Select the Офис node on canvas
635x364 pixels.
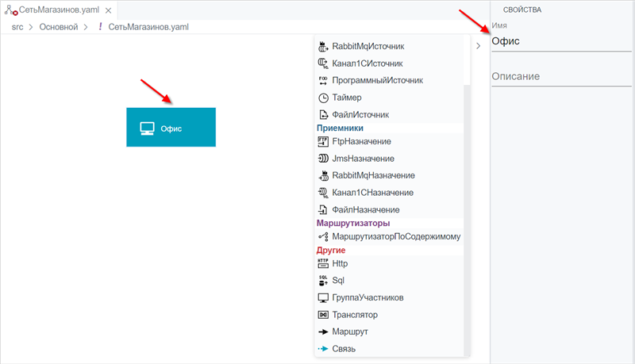point(171,128)
